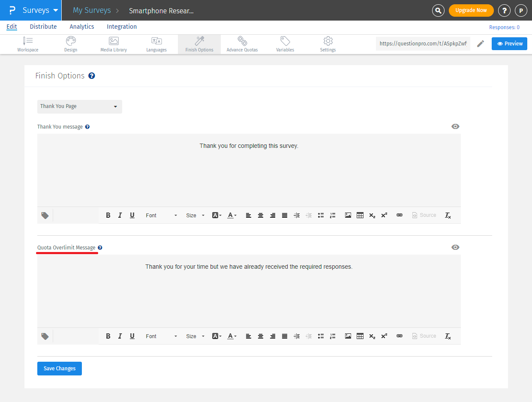Apply superscript in Quota Overlimit Message editor
The height and width of the screenshot is (402, 532).
click(x=384, y=336)
